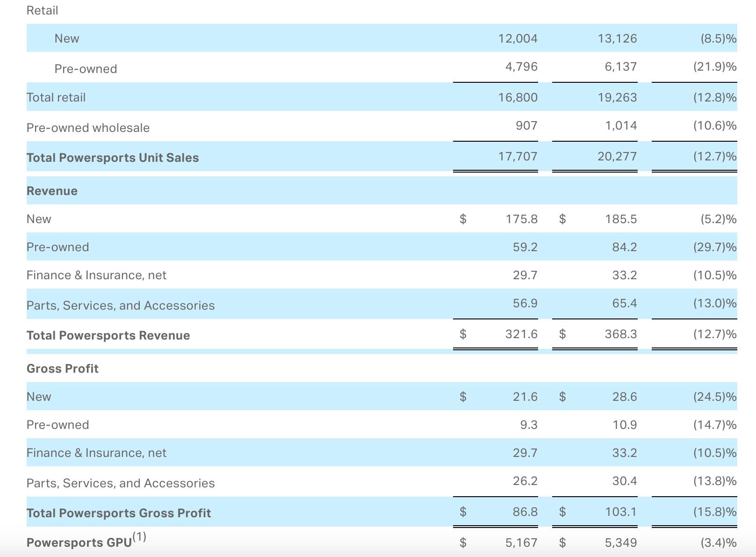Select the Total Powersports Revenue row label
The width and height of the screenshot is (756, 557).
point(108,335)
